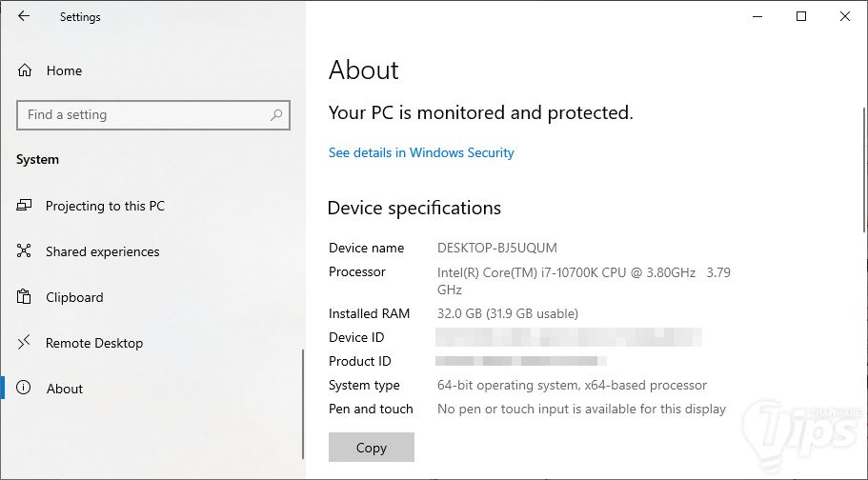Click the Clipboard icon
The image size is (868, 480).
click(x=25, y=297)
